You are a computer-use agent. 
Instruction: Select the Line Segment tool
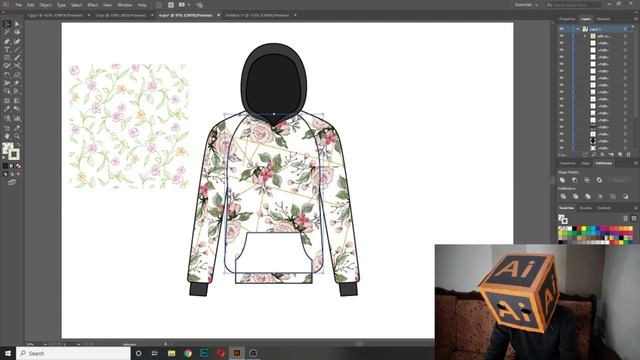coord(17,49)
